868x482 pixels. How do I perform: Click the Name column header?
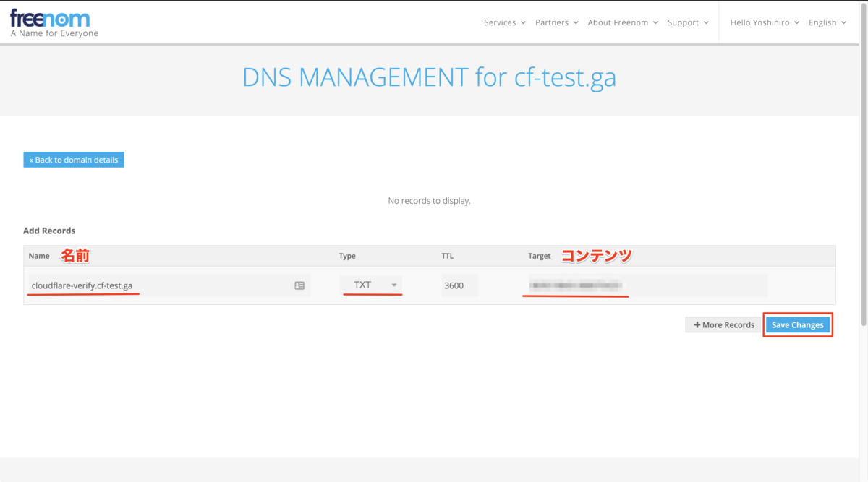pyautogui.click(x=39, y=256)
